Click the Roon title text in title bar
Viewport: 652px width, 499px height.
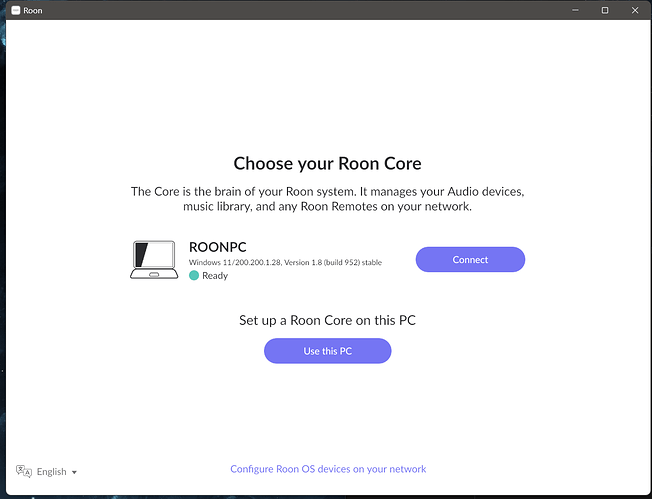(33, 11)
